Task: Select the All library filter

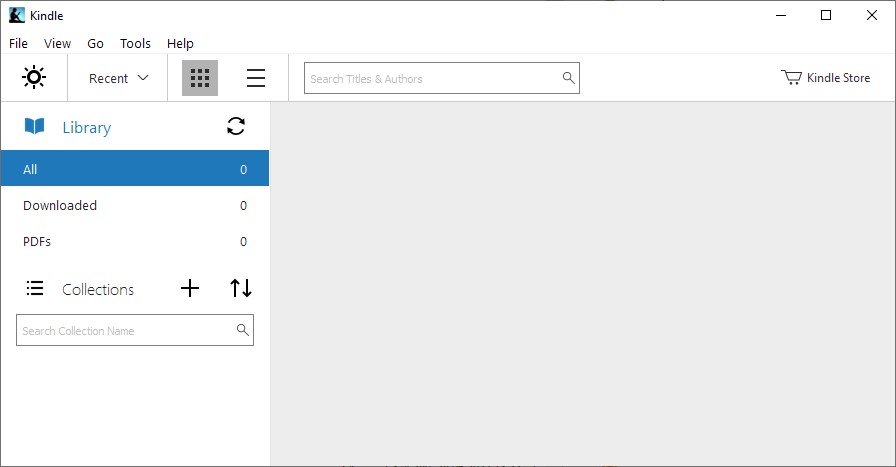Action: (x=134, y=169)
